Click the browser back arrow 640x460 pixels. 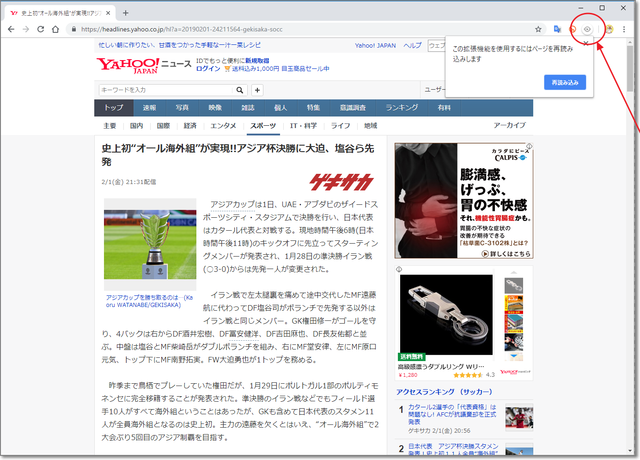[x=12, y=30]
